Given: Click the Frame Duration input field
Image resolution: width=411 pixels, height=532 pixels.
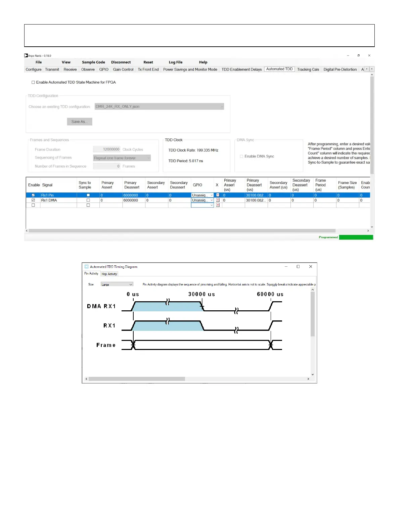Looking at the screenshot, I should (x=106, y=149).
